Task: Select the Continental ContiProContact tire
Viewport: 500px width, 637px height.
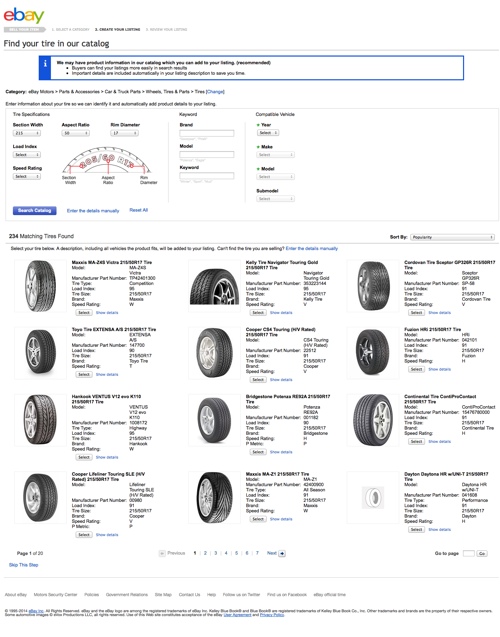Action: (416, 442)
